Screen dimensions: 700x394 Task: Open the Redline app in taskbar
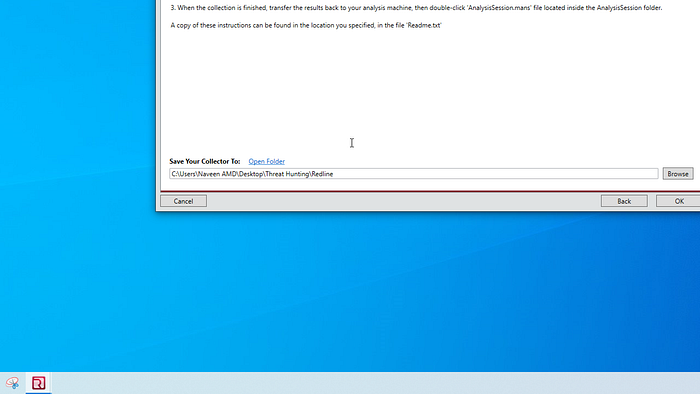pos(38,383)
